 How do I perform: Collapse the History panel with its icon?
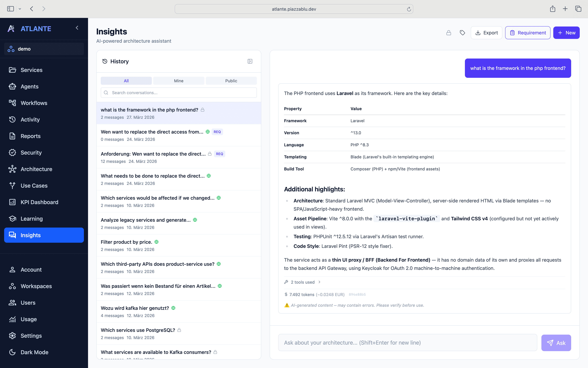coord(250,61)
